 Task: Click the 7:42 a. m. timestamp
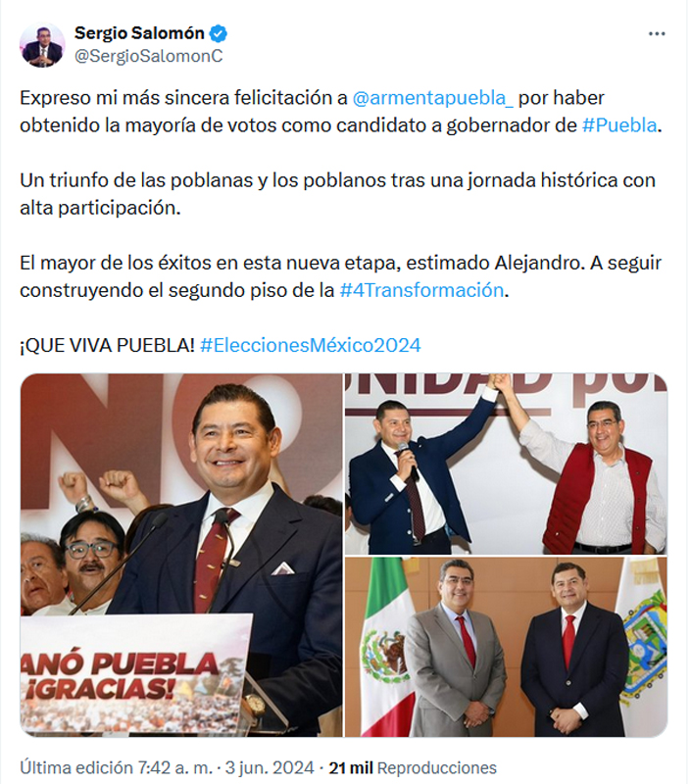point(174,767)
